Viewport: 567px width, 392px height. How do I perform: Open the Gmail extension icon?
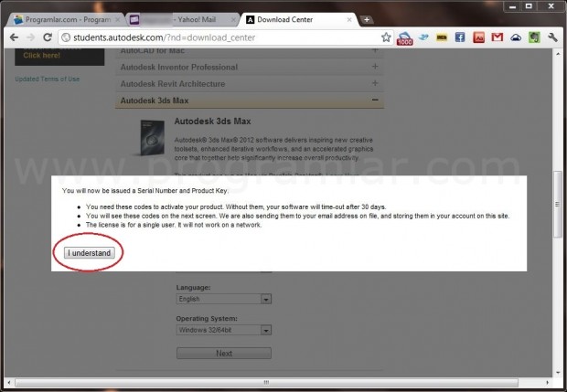tap(497, 37)
